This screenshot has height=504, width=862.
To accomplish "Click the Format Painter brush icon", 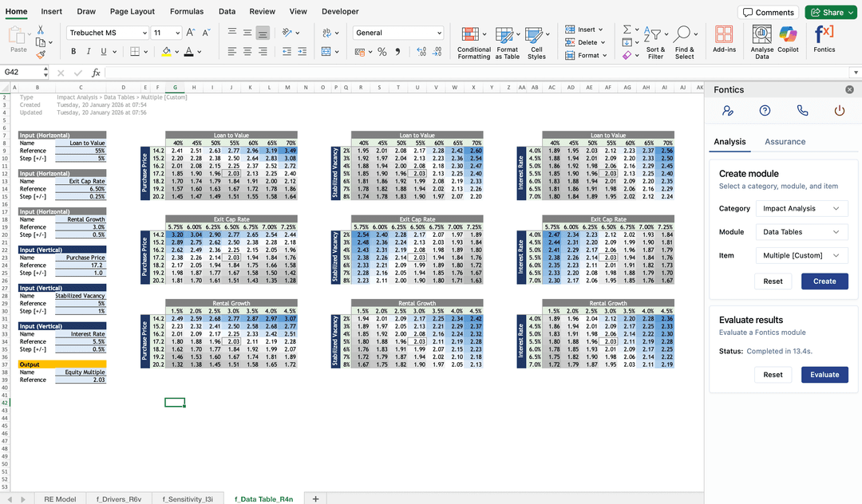I will point(41,54).
